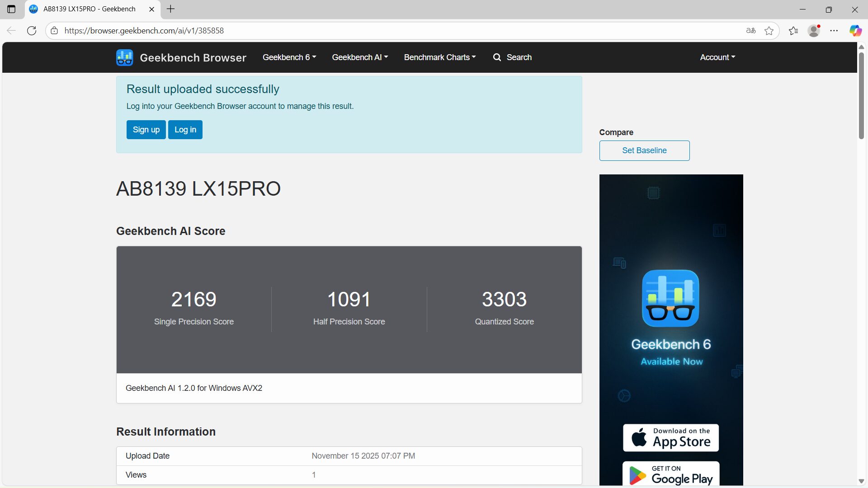Click the Sign up button
868x488 pixels.
146,130
